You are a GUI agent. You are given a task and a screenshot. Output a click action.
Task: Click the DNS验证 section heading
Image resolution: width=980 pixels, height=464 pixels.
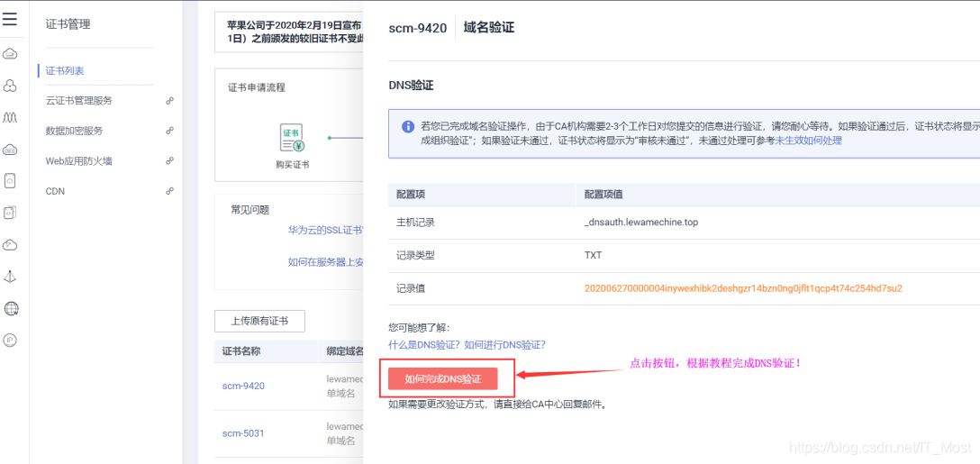tap(411, 86)
